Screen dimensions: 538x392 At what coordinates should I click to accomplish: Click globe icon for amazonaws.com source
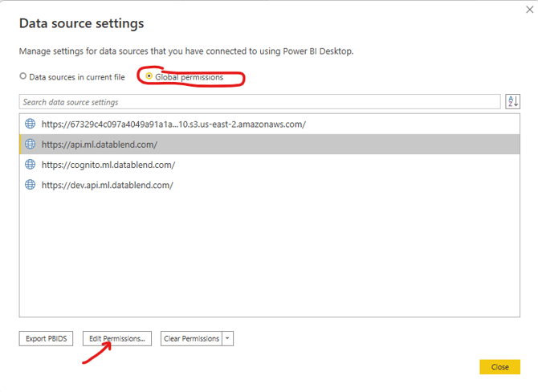click(x=31, y=124)
